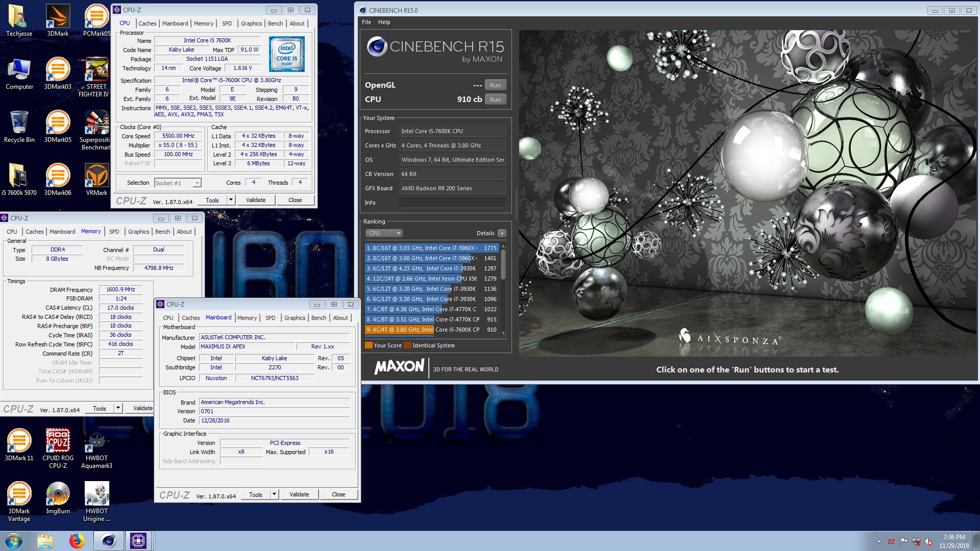Viewport: 980px width, 551px height.
Task: Open the i5 7600k 5970 folder
Action: tap(19, 180)
